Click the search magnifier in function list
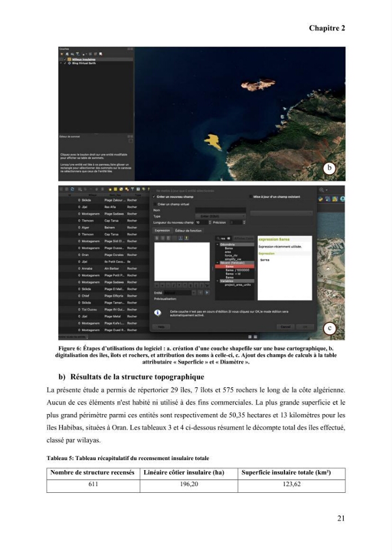The width and height of the screenshot is (392, 555). tap(218, 239)
